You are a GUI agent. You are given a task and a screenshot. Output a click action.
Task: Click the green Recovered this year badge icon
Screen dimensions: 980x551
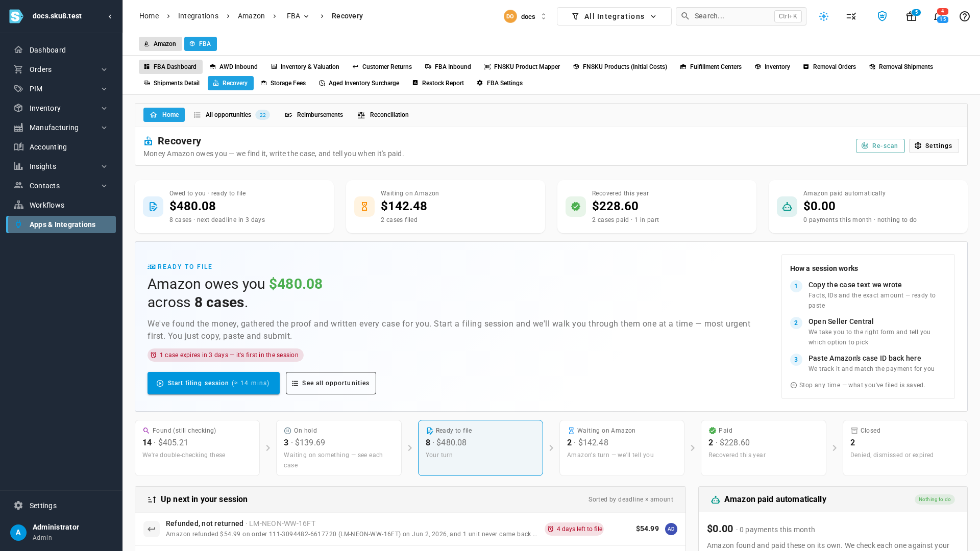point(576,207)
